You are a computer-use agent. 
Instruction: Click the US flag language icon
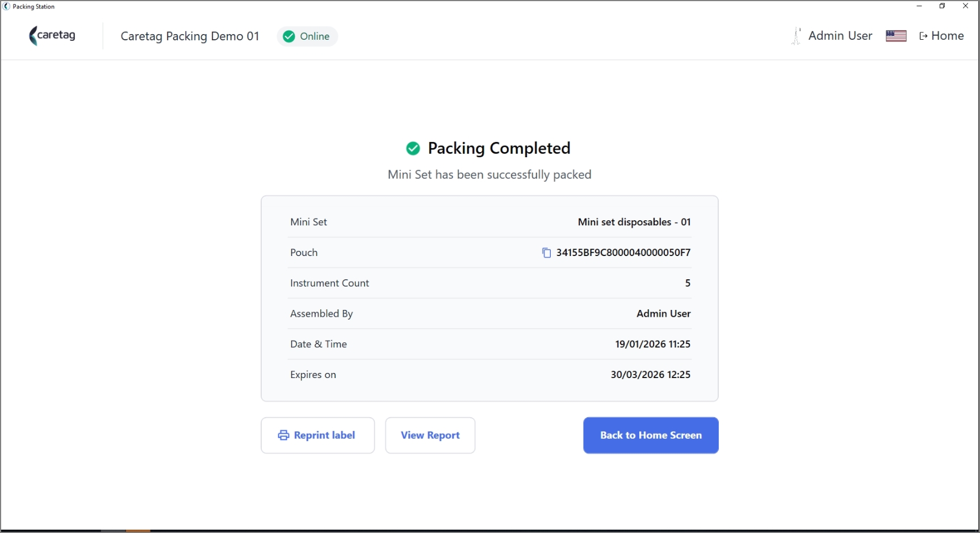tap(896, 36)
